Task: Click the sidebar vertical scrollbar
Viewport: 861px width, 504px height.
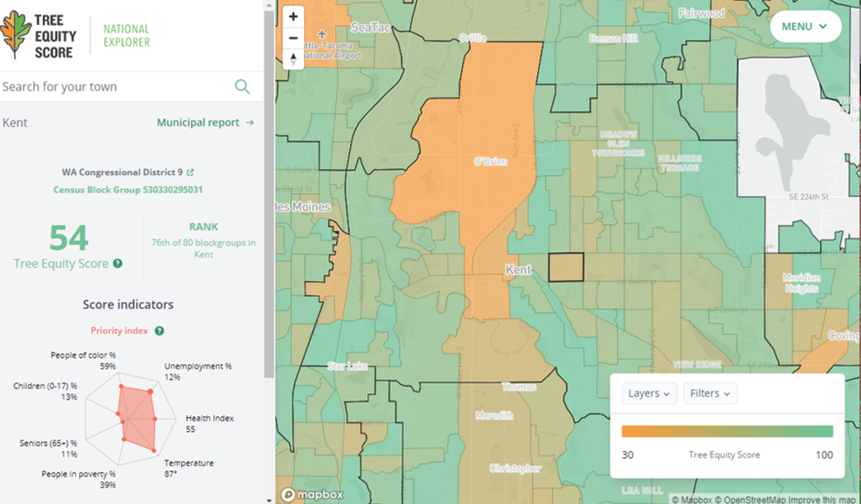Action: [x=269, y=192]
